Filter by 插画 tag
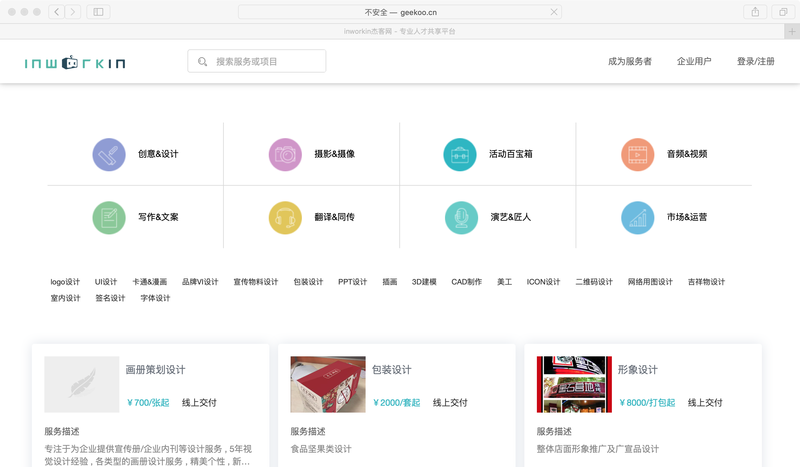Image resolution: width=800 pixels, height=467 pixels. [390, 282]
